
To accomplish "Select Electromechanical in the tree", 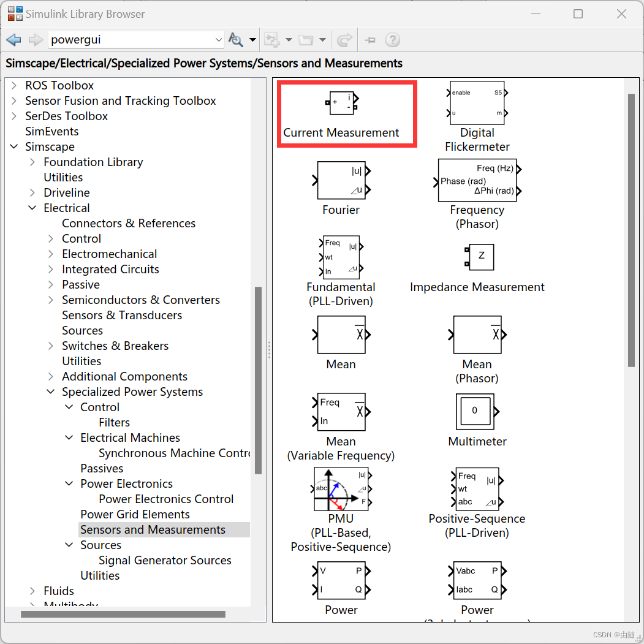I will click(109, 254).
